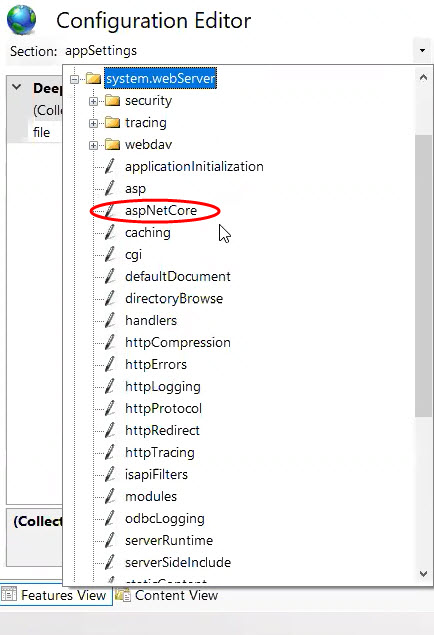Collapse the system.webServer tree node
Screen dimensions: 434x635
pyautogui.click(x=74, y=79)
